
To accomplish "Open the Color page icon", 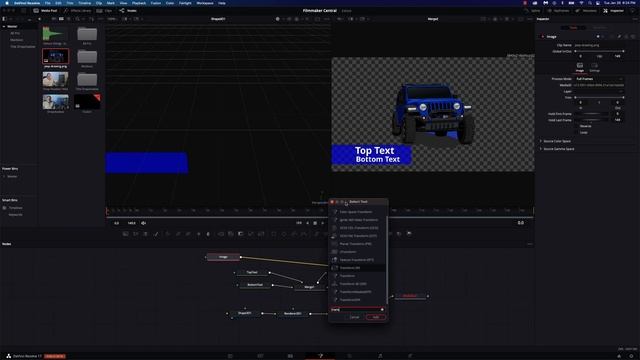I will coord(350,356).
